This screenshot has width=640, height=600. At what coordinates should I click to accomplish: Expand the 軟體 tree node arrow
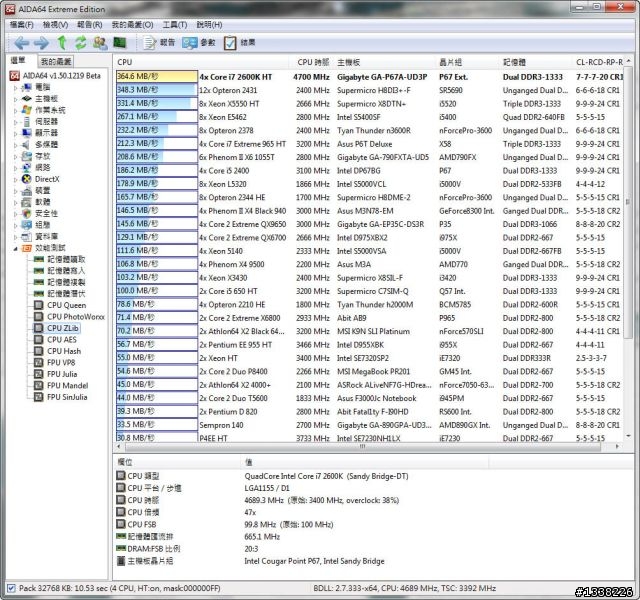point(16,202)
